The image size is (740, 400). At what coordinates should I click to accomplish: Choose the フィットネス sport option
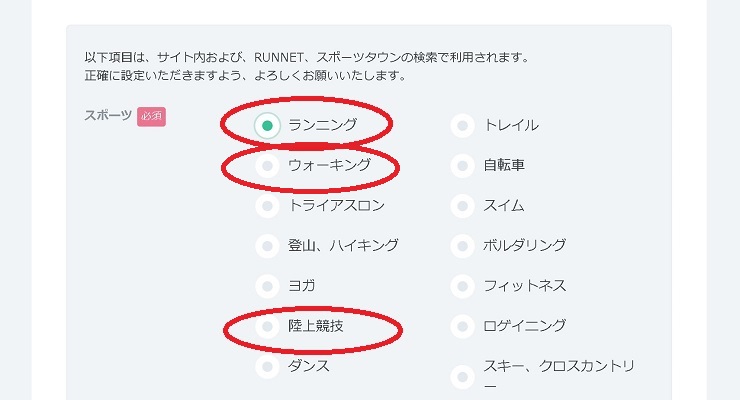point(462,286)
